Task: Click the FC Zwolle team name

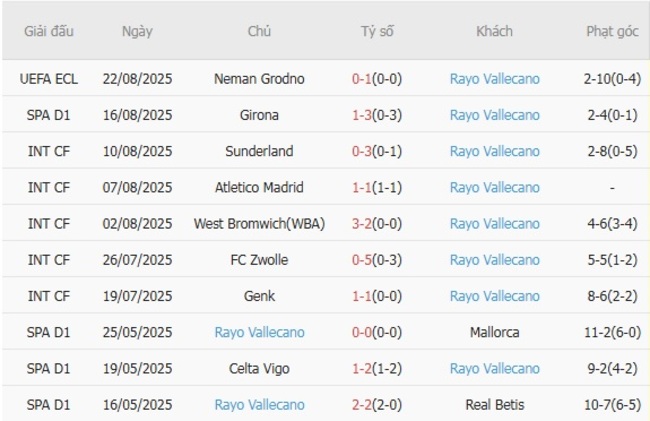Action: point(259,260)
